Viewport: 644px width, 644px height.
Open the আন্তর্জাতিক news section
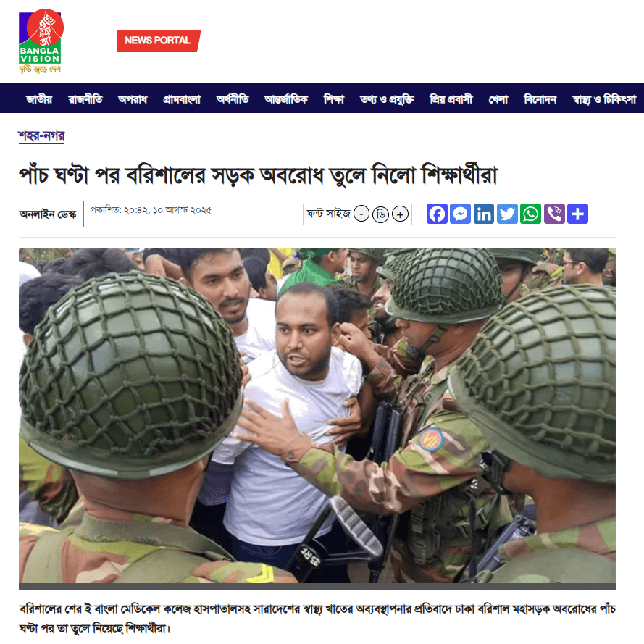[x=286, y=99]
